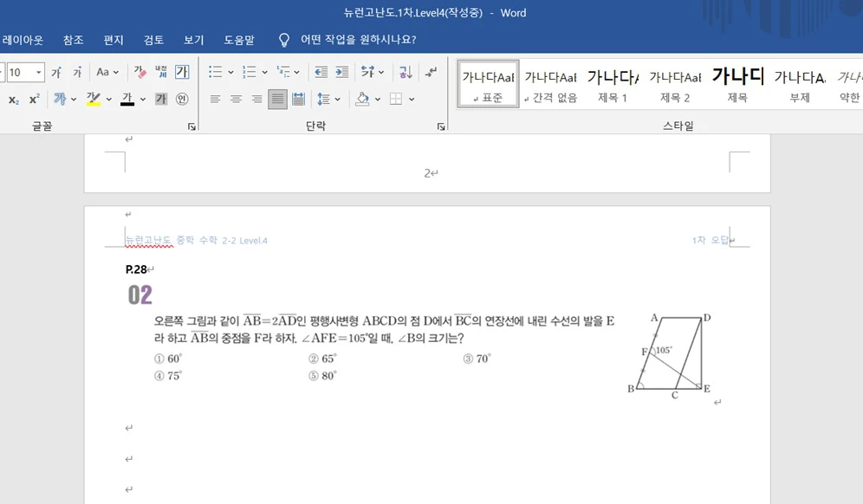Toggle the Show/Hide paragraph marks
The height and width of the screenshot is (504, 863).
tap(430, 71)
